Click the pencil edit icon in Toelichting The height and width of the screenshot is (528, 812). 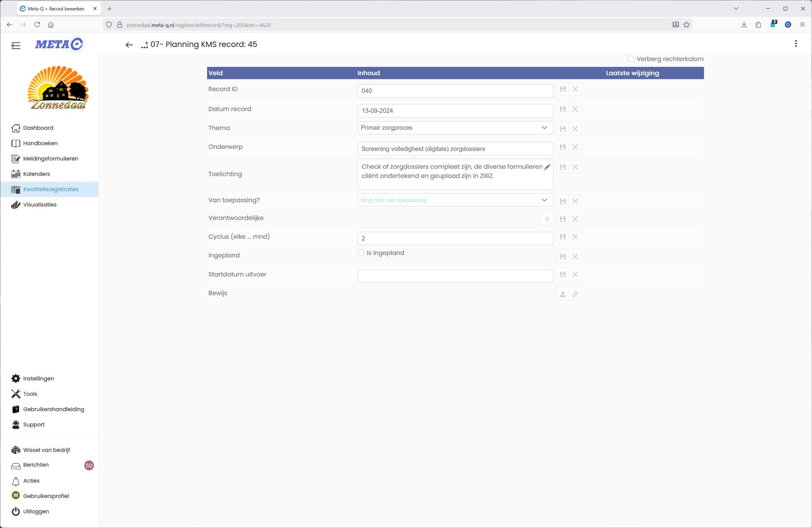pos(547,167)
